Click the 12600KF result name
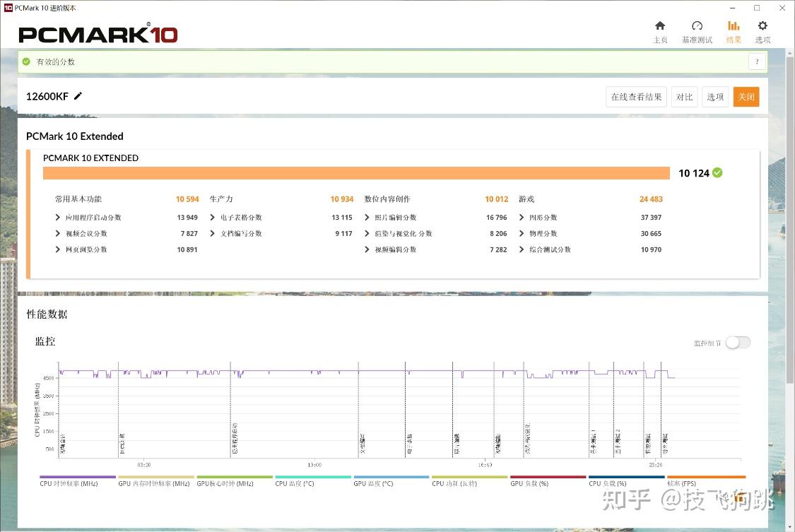The height and width of the screenshot is (532, 795). pos(47,96)
